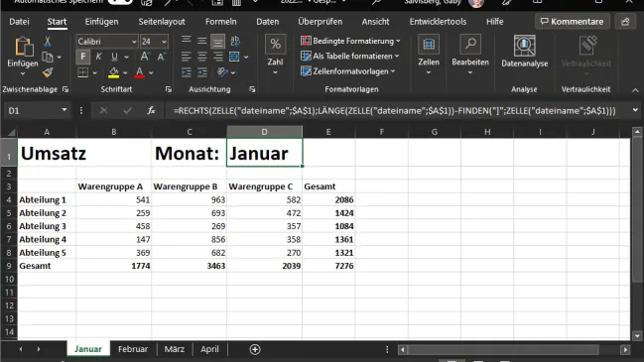Toggle bold formatting F button
Image resolution: width=644 pixels, height=362 pixels.
(x=83, y=57)
